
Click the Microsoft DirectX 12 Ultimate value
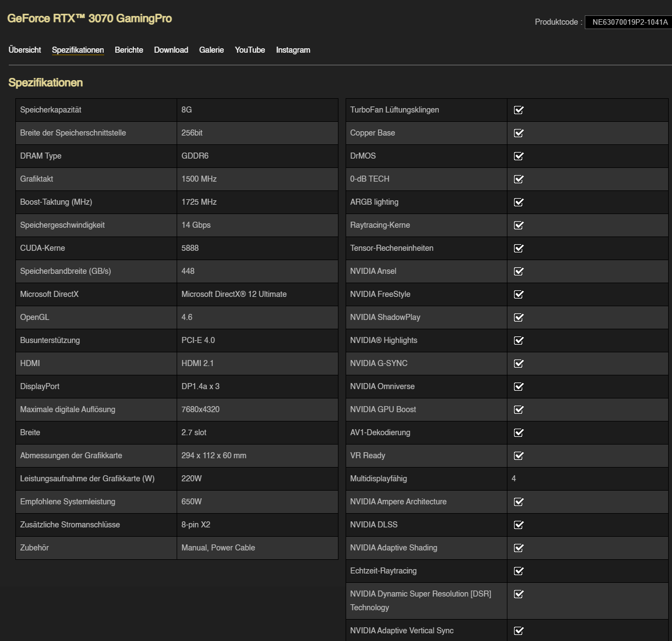pyautogui.click(x=234, y=294)
